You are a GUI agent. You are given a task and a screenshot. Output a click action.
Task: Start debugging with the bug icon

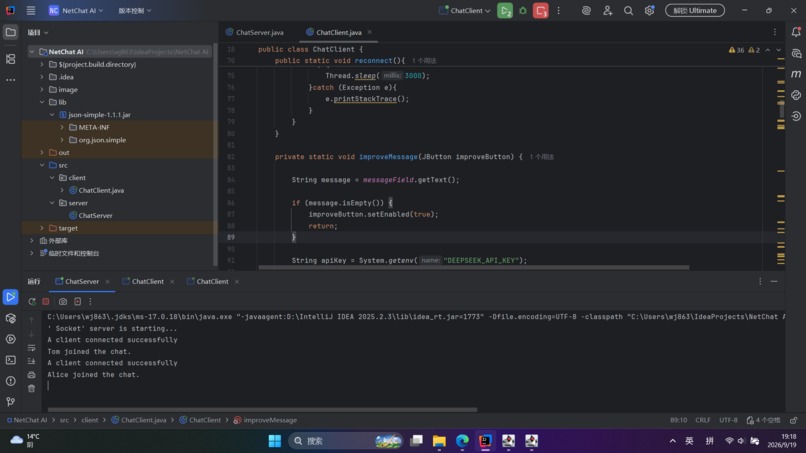point(523,10)
